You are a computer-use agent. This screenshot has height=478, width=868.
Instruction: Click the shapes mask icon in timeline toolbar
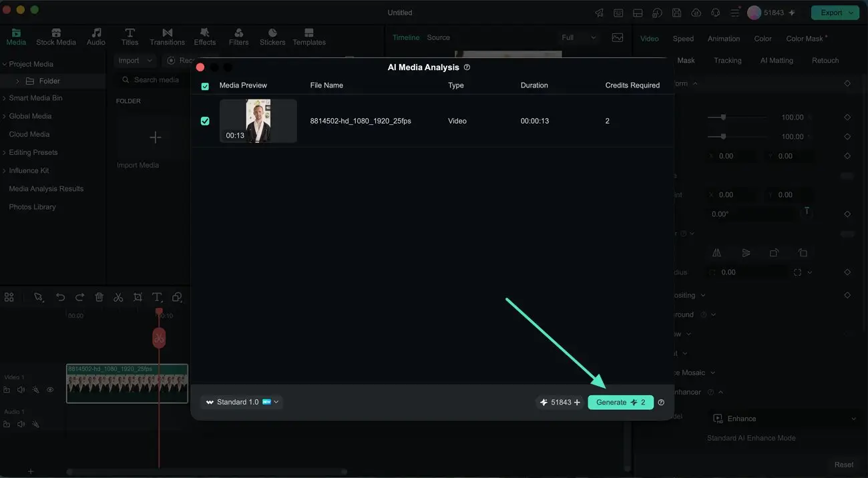tap(177, 298)
